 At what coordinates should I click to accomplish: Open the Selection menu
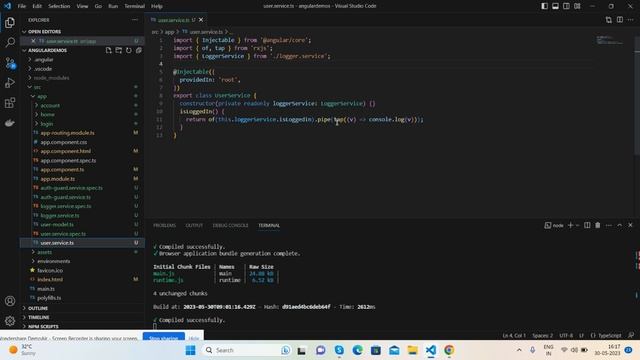tap(59, 6)
